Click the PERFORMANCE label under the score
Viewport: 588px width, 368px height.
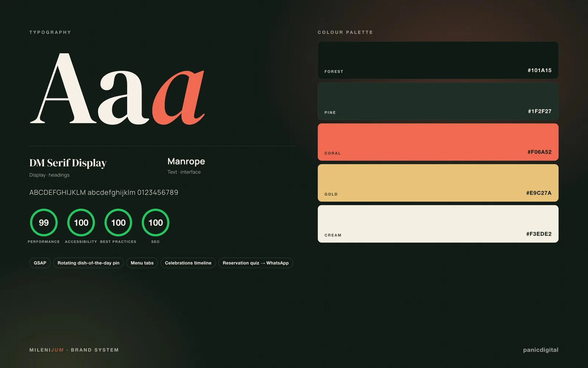pos(44,242)
